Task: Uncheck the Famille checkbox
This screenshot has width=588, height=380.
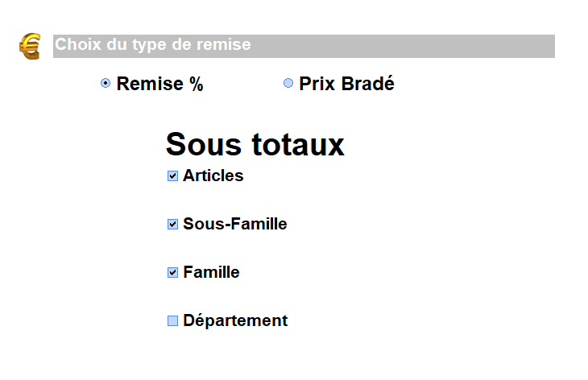Action: pyautogui.click(x=172, y=272)
